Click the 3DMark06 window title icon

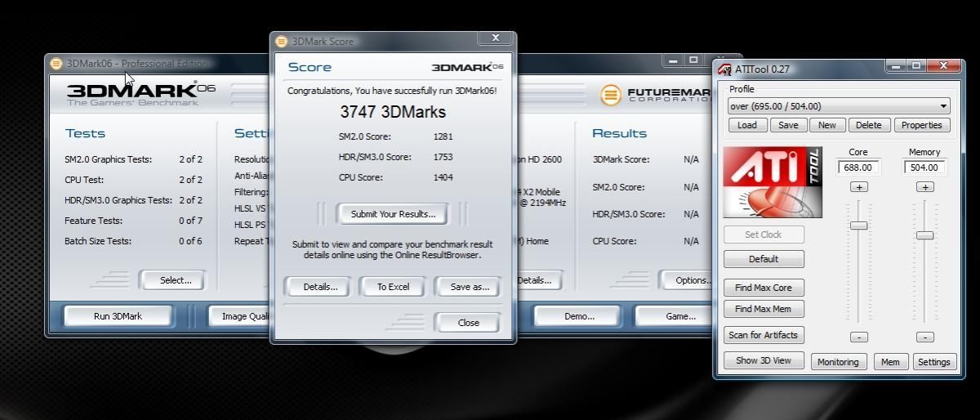[x=56, y=63]
